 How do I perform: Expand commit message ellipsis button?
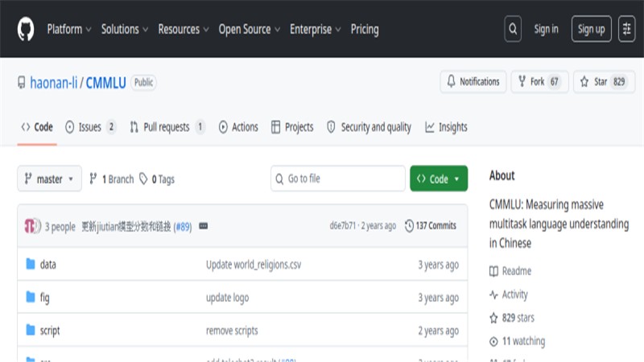(x=204, y=226)
